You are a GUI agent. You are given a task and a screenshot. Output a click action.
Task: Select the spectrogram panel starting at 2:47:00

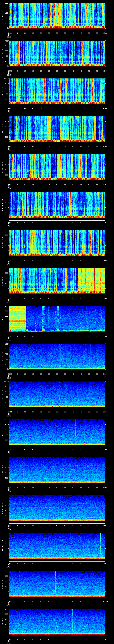pos(57,129)
